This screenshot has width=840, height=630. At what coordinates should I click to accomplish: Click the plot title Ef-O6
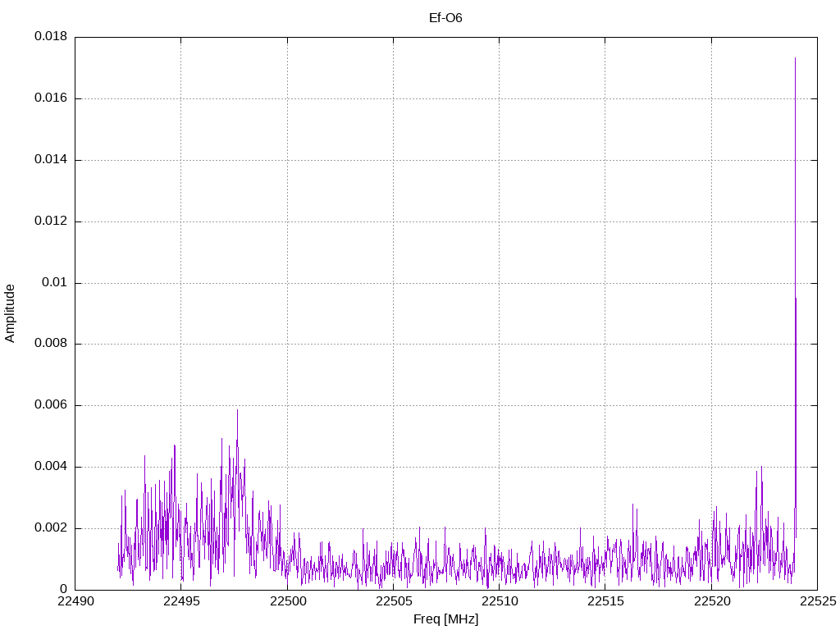point(445,18)
